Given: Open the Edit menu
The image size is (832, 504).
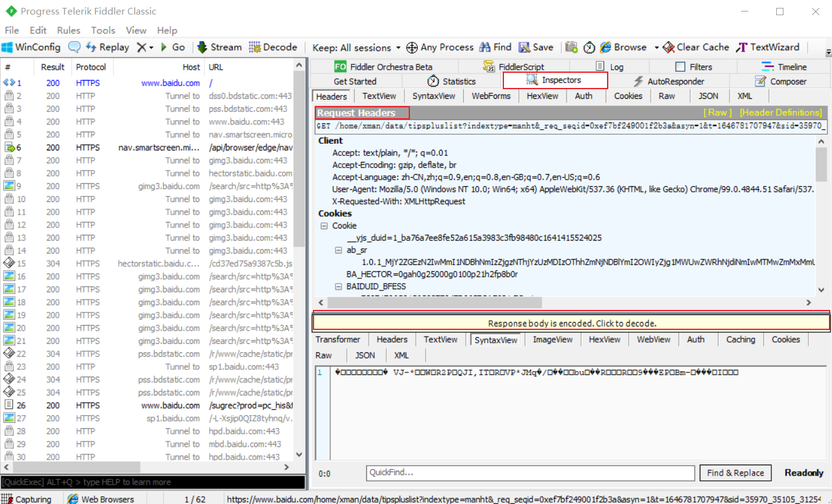Looking at the screenshot, I should click(38, 30).
